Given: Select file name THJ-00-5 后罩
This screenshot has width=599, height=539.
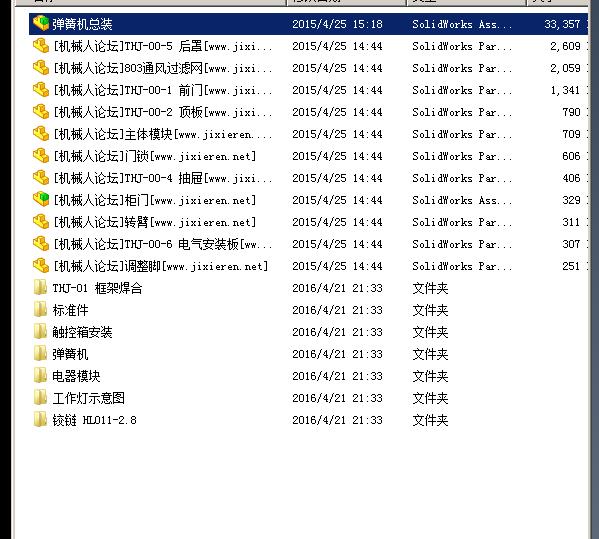Looking at the screenshot, I should (164, 46).
